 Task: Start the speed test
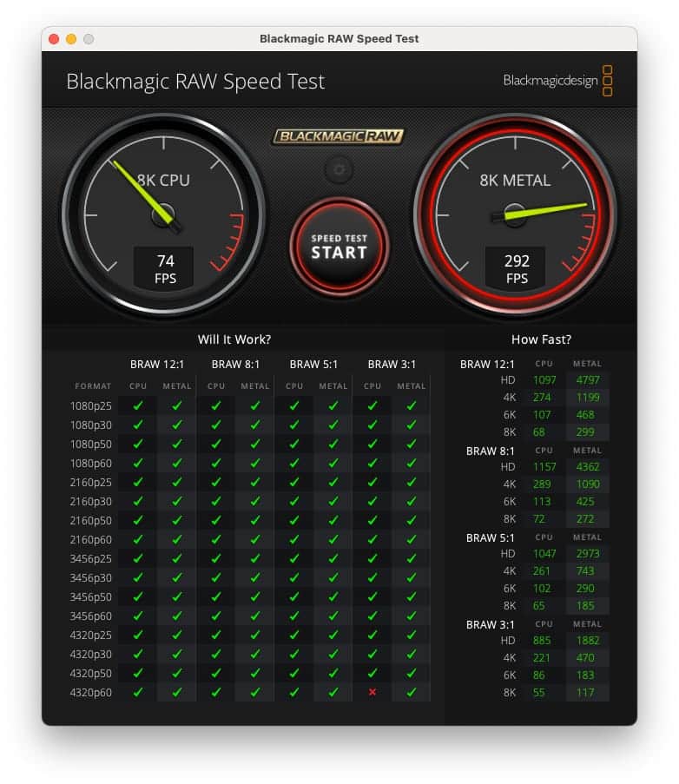click(339, 247)
